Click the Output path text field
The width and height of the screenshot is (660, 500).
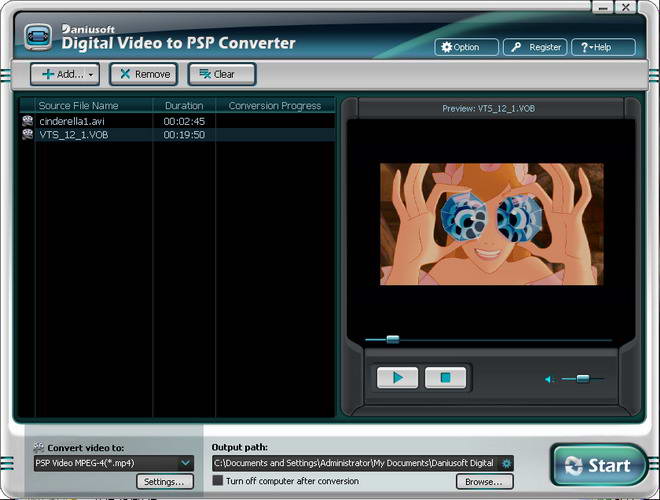click(x=356, y=463)
